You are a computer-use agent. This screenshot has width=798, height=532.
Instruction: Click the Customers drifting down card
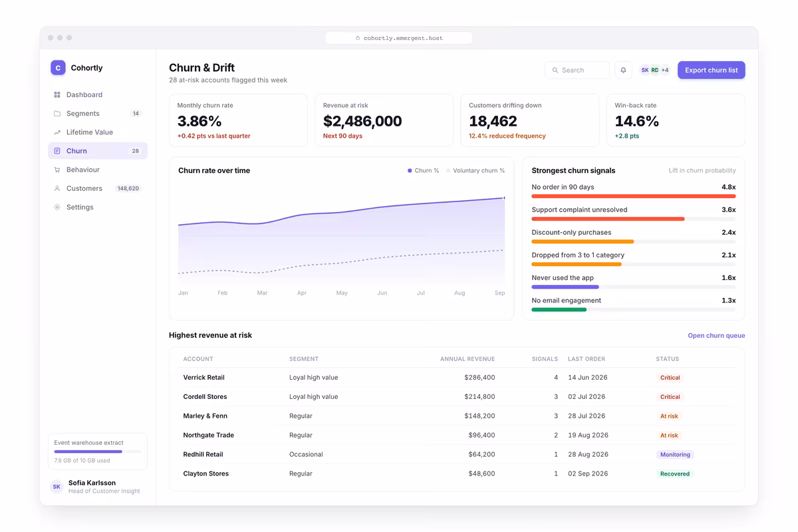coord(530,120)
